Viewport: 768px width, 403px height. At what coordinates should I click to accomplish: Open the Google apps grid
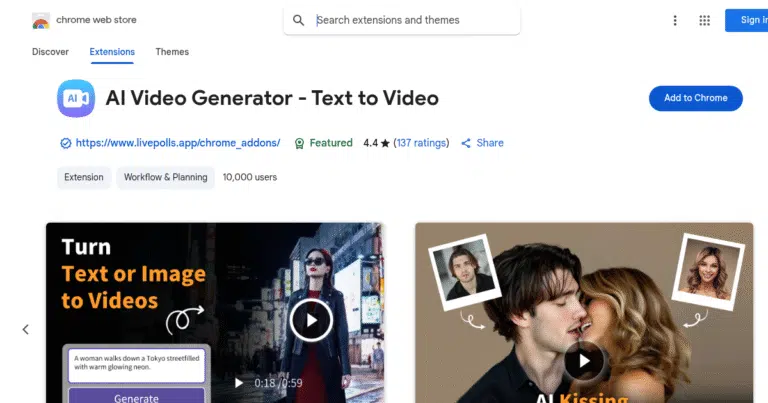click(704, 20)
